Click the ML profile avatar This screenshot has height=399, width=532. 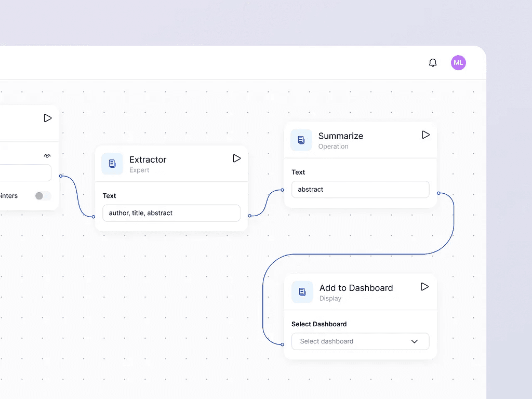click(458, 62)
